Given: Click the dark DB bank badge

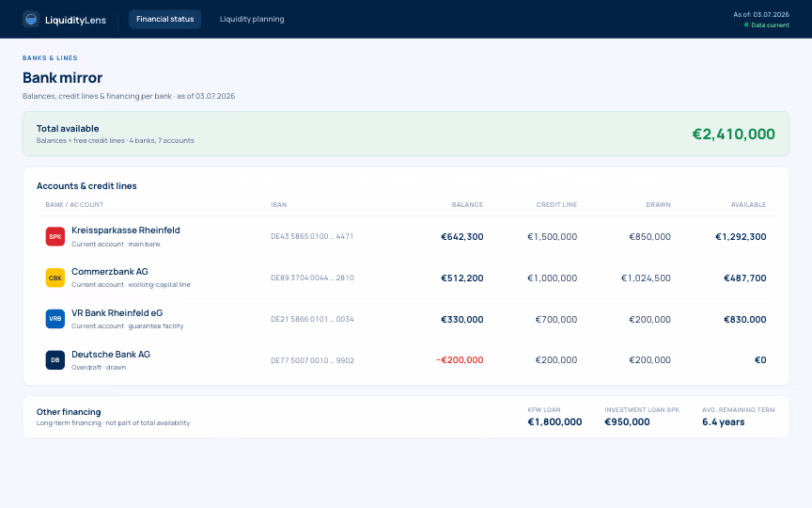Looking at the screenshot, I should click(55, 359).
